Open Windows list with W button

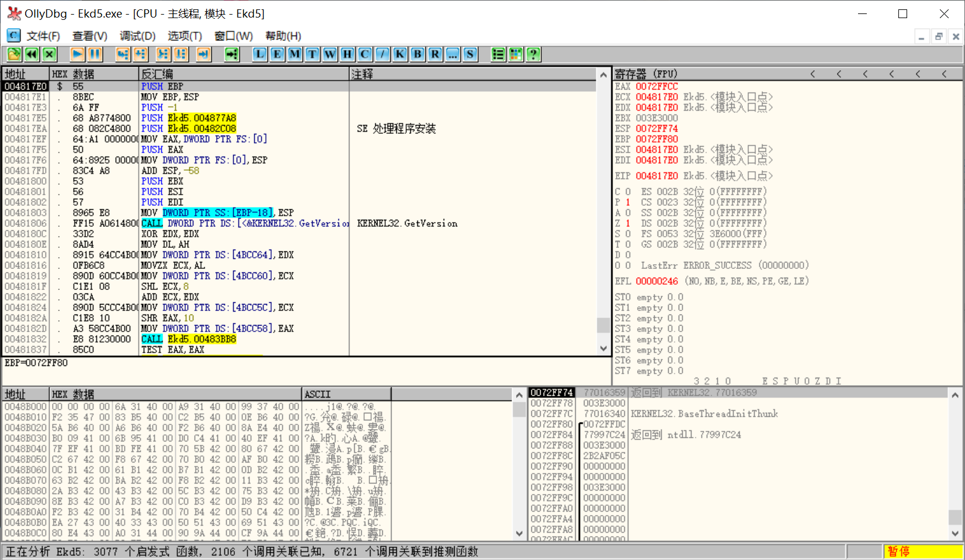click(330, 54)
